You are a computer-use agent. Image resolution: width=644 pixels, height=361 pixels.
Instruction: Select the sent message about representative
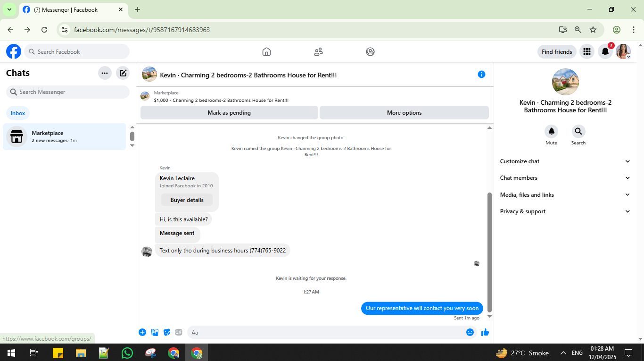tap(422, 308)
